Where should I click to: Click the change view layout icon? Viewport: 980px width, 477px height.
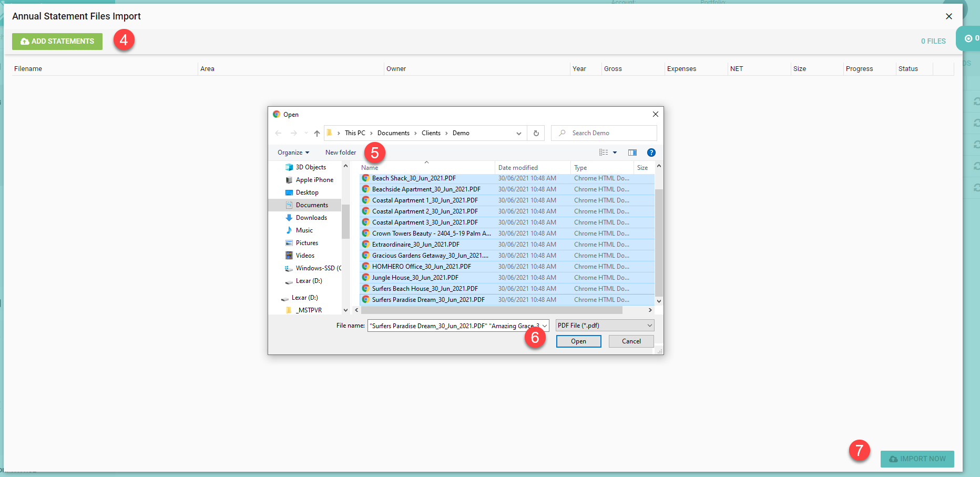(604, 153)
